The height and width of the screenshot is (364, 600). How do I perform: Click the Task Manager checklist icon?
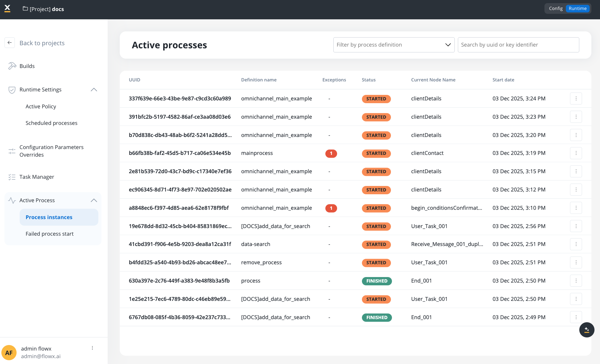pos(12,177)
